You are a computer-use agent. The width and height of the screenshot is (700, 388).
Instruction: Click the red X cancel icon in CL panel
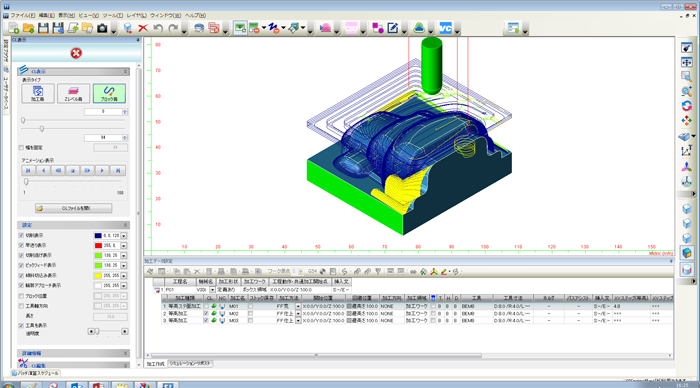[x=76, y=53]
